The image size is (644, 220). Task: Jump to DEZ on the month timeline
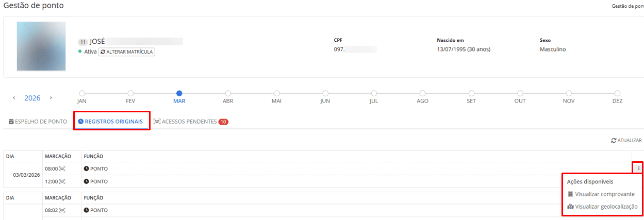[617, 93]
